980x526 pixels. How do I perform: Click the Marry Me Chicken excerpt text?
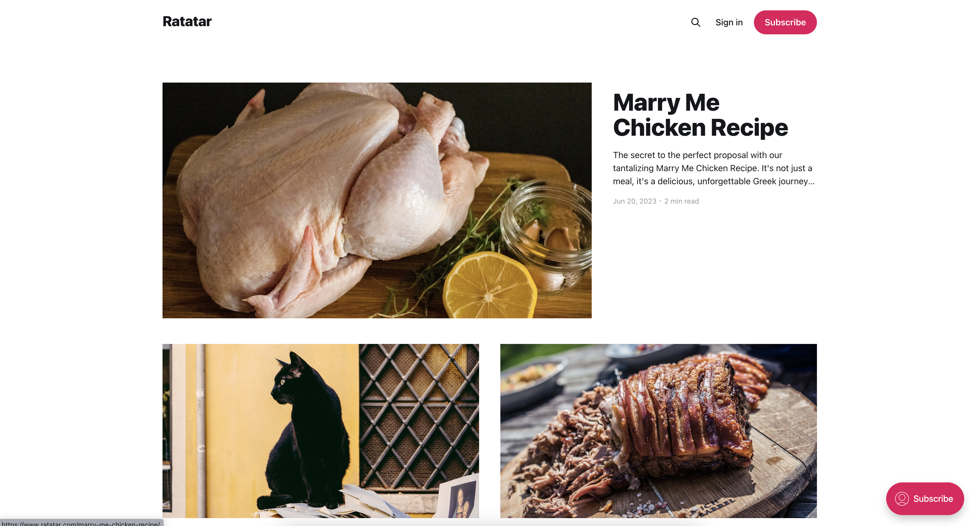tap(714, 168)
